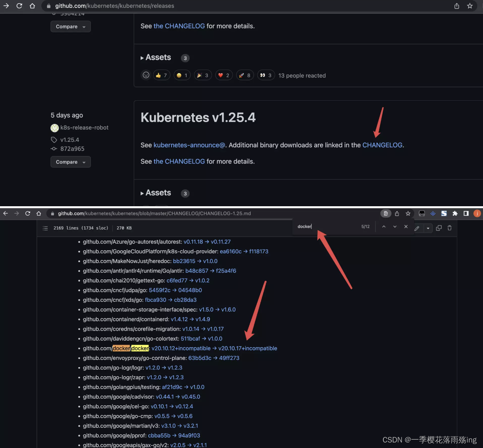Open the Compare dropdown above '5 days ago'
Image resolution: width=483 pixels, height=448 pixels.
71,26
